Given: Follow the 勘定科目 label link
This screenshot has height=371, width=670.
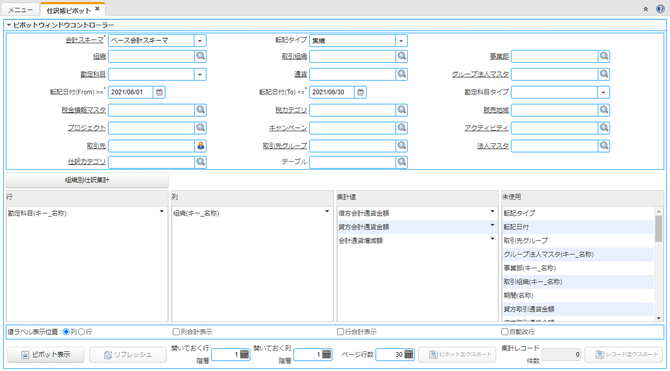Looking at the screenshot, I should 93,74.
